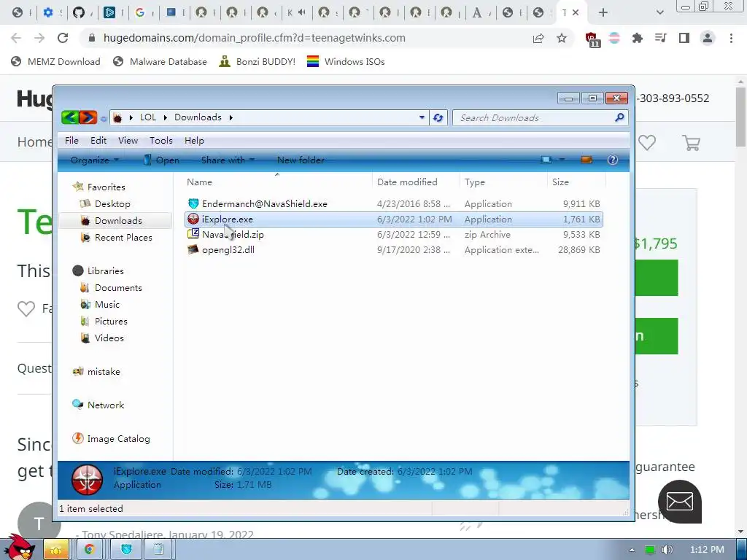Open uBlock extension showing 11 badge
The width and height of the screenshot is (747, 560).
tap(592, 39)
